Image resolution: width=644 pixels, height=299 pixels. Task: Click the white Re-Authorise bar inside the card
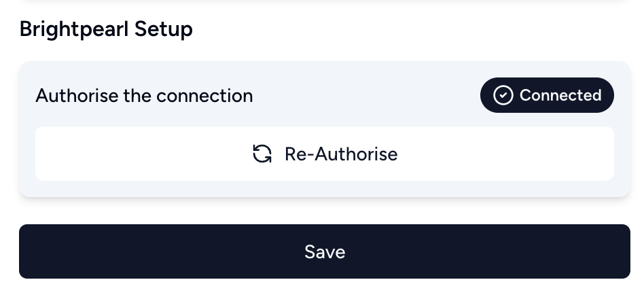pos(325,154)
